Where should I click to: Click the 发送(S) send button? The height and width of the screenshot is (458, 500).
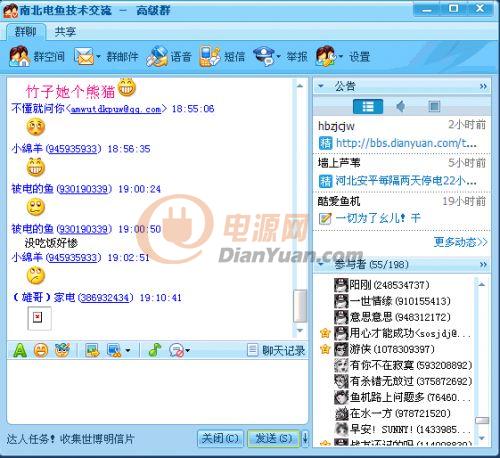pos(273,438)
